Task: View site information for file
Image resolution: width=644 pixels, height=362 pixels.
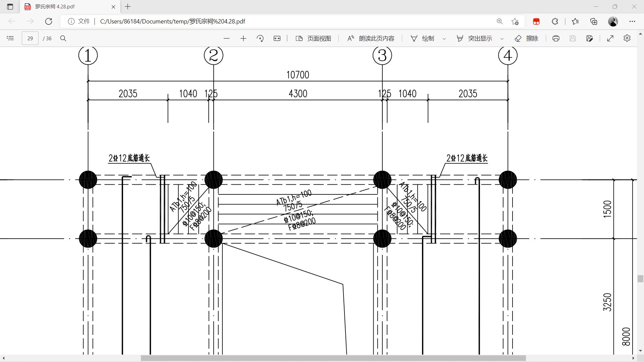Action: pos(79,21)
